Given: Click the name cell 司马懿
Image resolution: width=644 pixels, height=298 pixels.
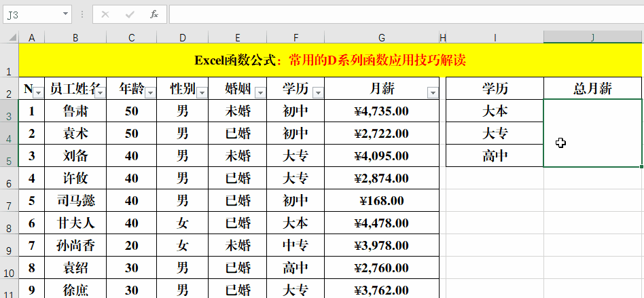Looking at the screenshot, I should pos(75,200).
